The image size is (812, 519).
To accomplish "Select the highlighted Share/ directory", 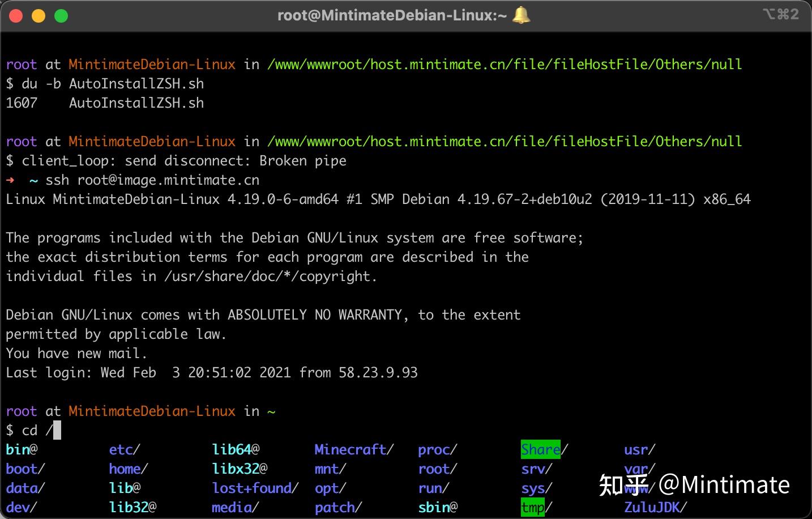I will [x=540, y=449].
